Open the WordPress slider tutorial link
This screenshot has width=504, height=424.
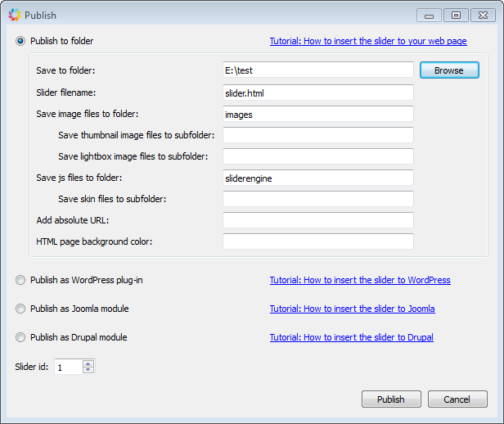click(360, 280)
